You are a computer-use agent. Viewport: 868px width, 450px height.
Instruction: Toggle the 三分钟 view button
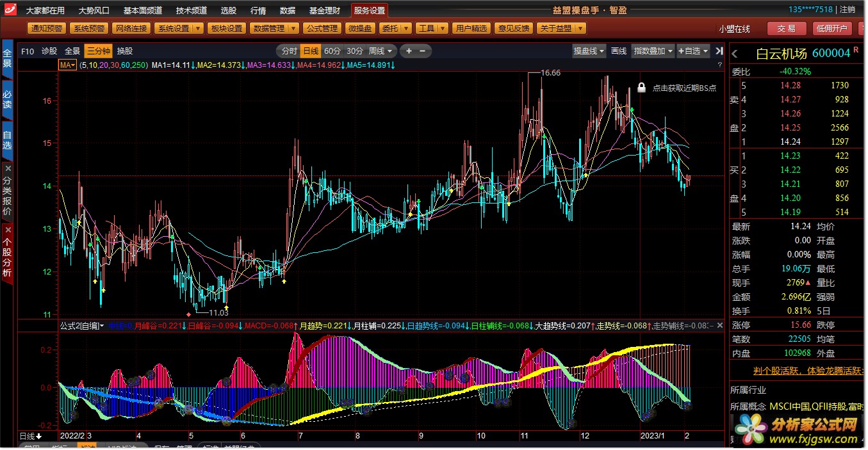[x=99, y=51]
